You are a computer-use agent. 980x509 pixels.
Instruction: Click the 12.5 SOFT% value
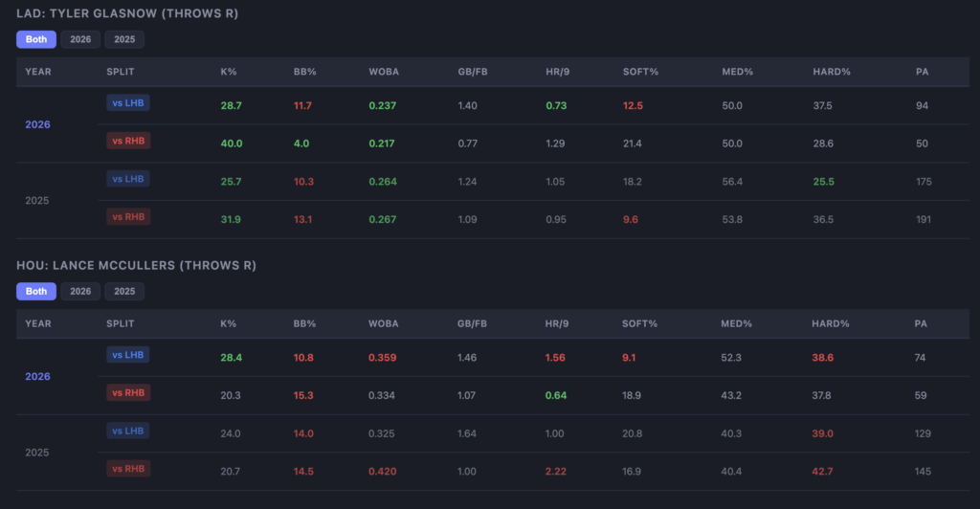pyautogui.click(x=634, y=105)
